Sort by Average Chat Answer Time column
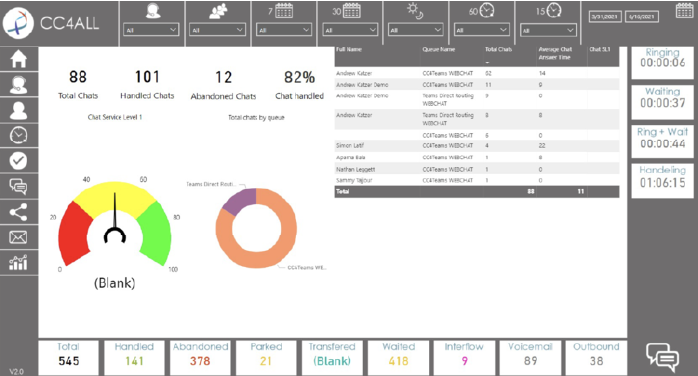 (x=555, y=53)
